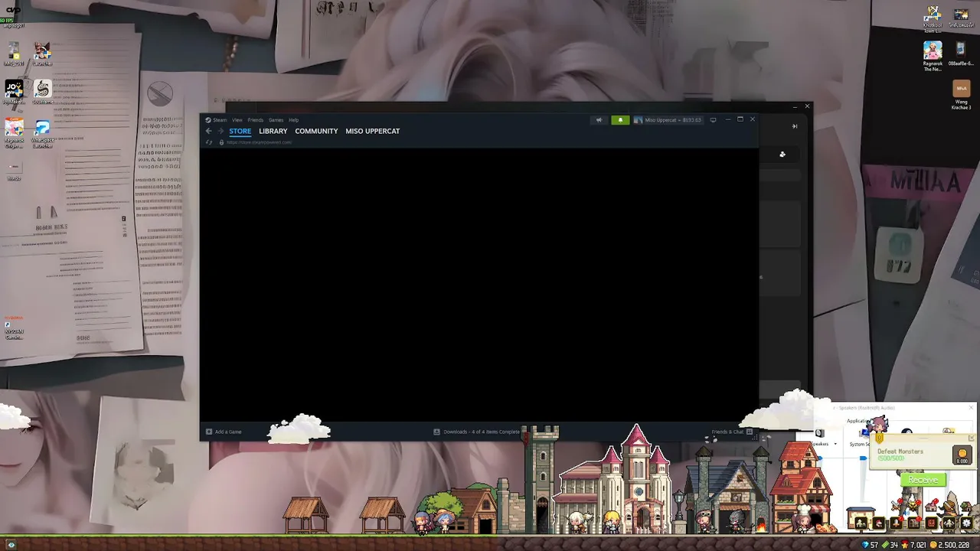Reload the Steam store page

209,142
